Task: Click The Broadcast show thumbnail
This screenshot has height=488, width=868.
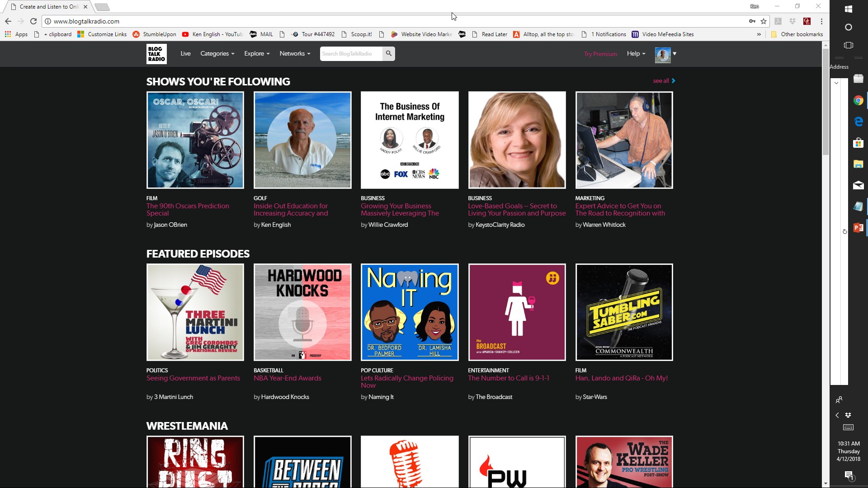Action: point(517,312)
